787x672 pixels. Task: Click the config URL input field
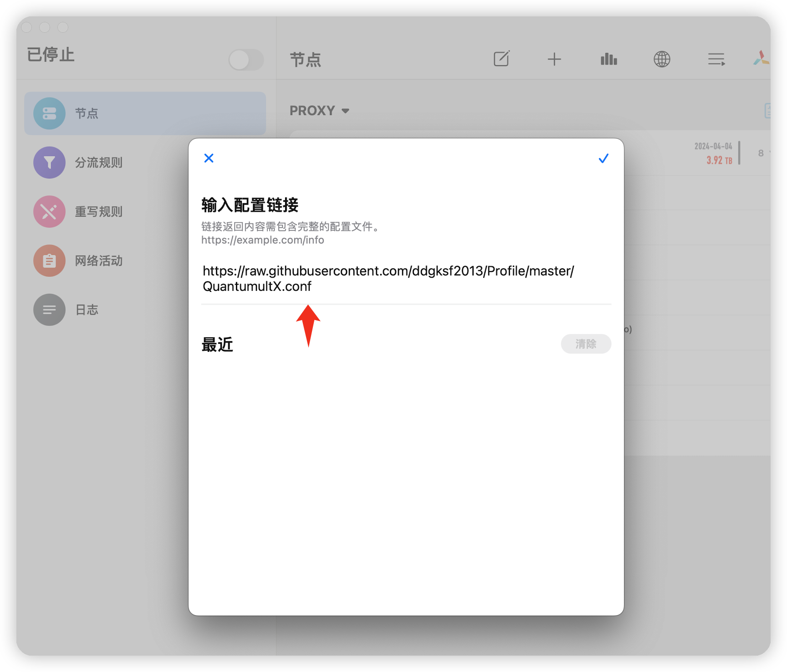click(x=406, y=279)
